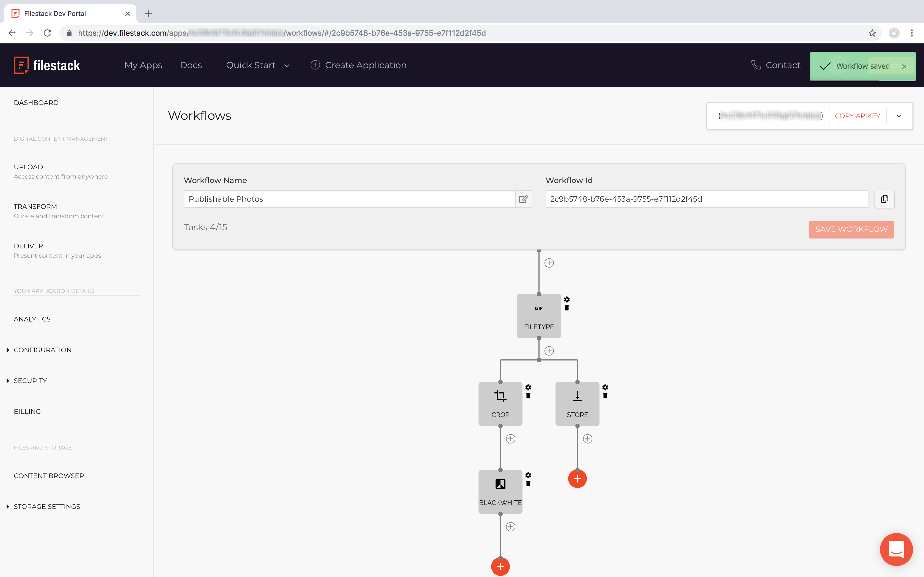Open Docs from top navigation
The height and width of the screenshot is (577, 924).
pyautogui.click(x=191, y=65)
